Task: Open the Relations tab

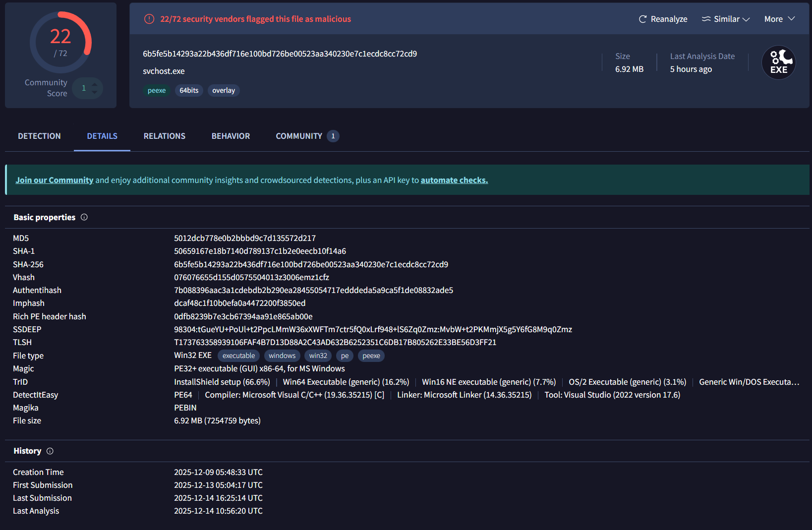Action: 164,136
